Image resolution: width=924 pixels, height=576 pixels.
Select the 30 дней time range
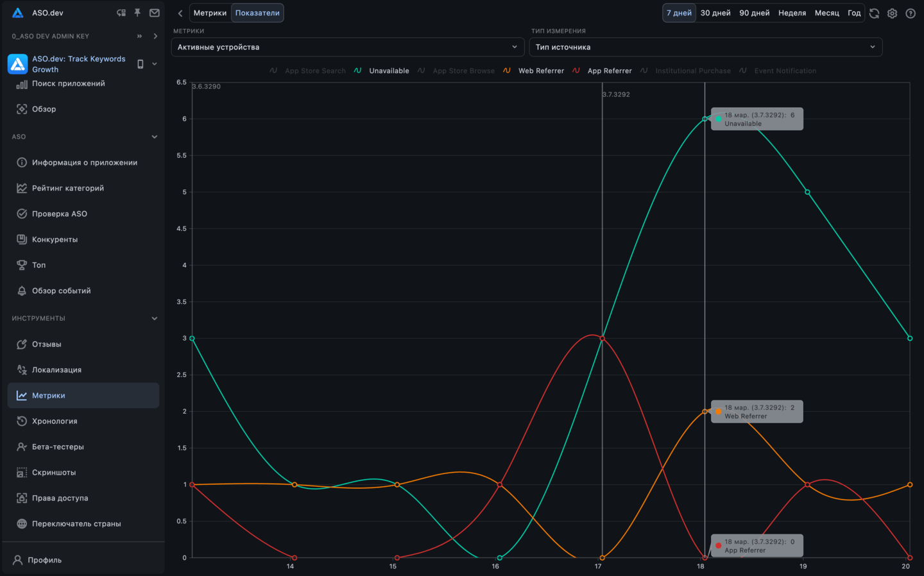715,13
